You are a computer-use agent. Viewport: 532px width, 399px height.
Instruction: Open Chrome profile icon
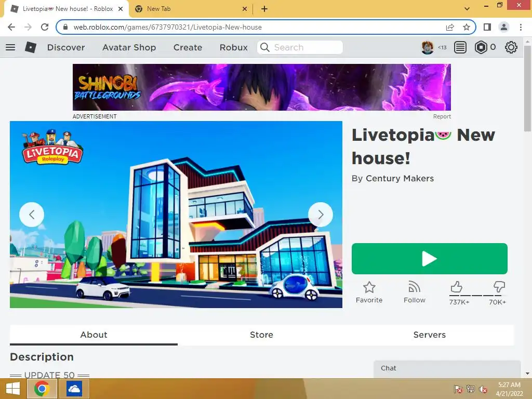click(504, 27)
